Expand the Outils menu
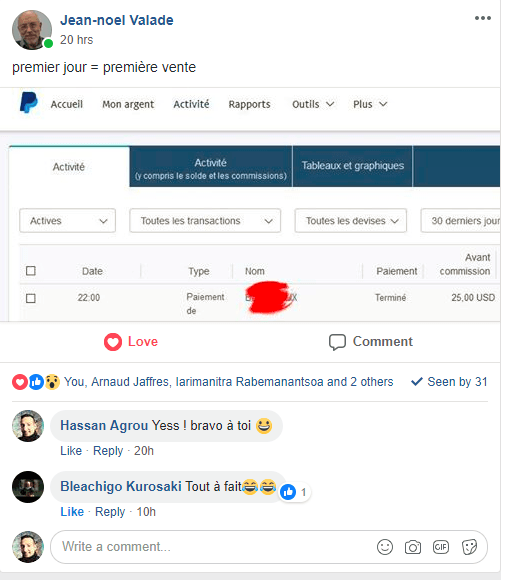506x580 pixels. pyautogui.click(x=313, y=104)
